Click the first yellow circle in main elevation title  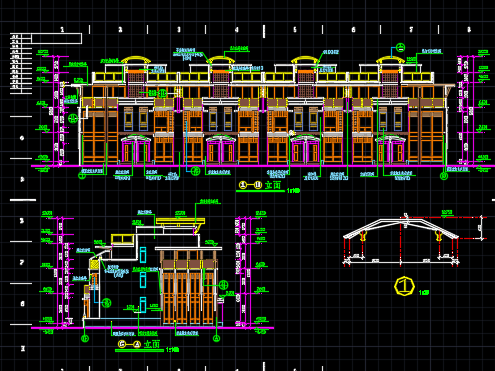click(243, 185)
